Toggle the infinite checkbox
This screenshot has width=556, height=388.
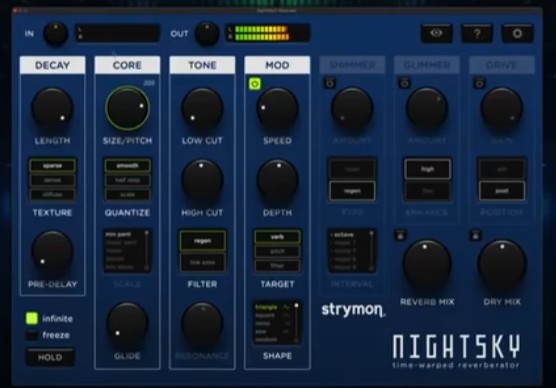tap(32, 318)
